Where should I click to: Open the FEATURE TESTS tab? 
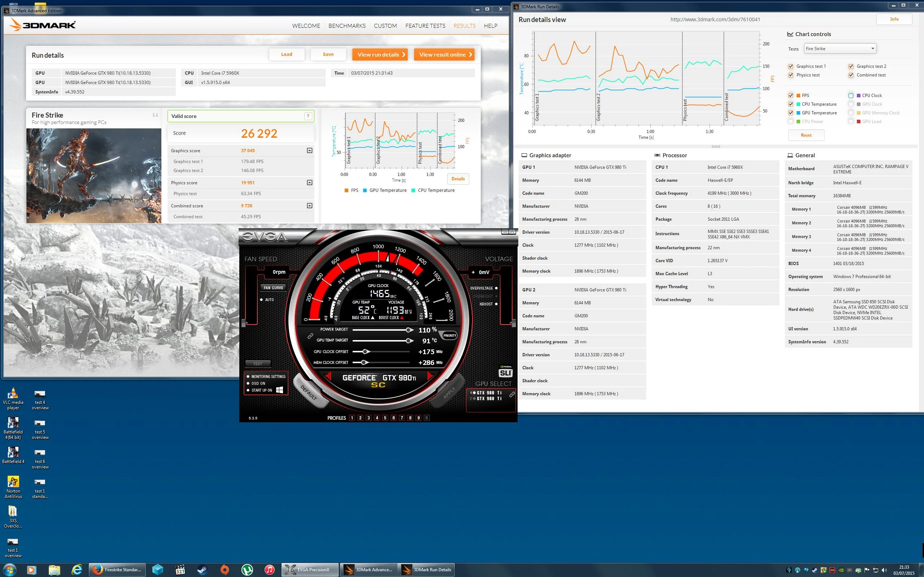(425, 26)
